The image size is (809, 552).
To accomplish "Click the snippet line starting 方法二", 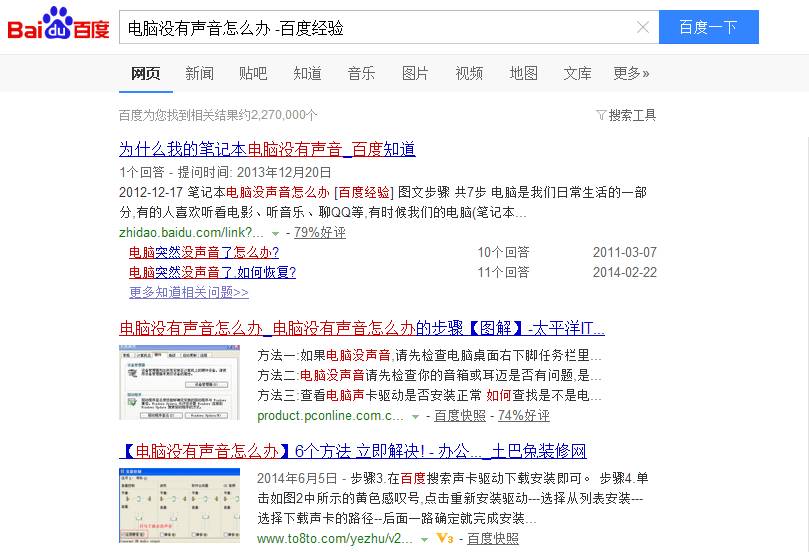I will coord(429,375).
